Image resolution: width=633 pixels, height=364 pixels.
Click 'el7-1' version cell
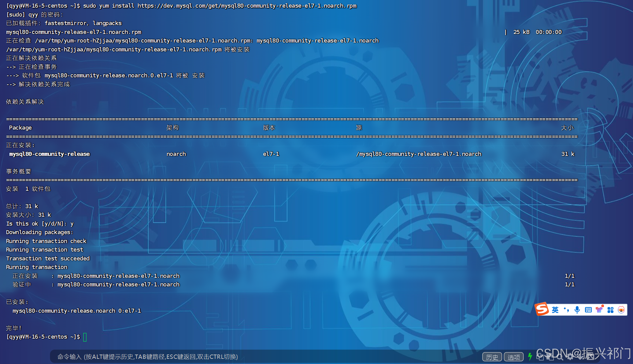point(271,154)
